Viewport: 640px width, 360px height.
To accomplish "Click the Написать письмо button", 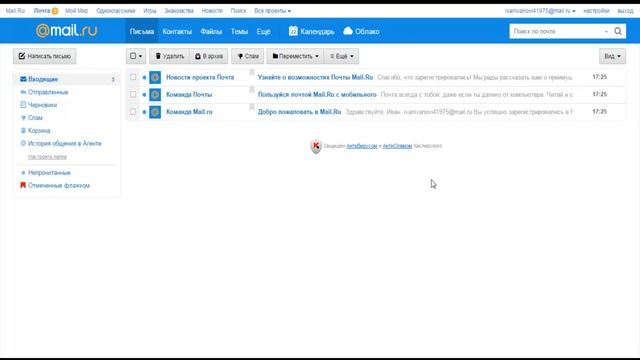I will pyautogui.click(x=44, y=56).
